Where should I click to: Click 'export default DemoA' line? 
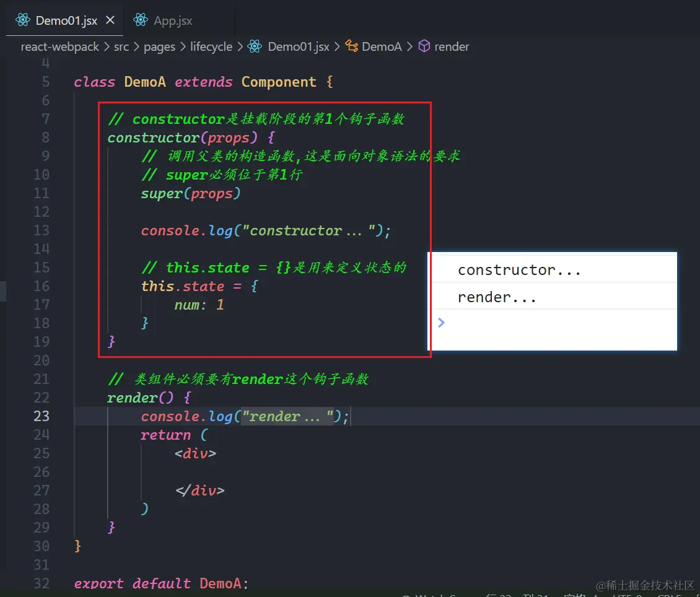160,583
